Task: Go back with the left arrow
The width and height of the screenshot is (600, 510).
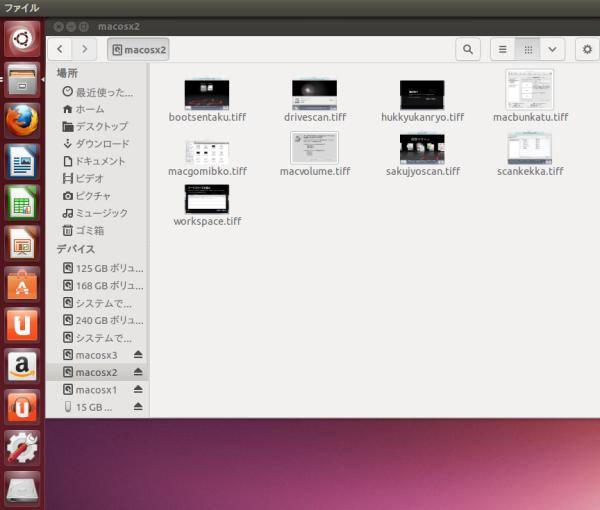Action: point(61,48)
